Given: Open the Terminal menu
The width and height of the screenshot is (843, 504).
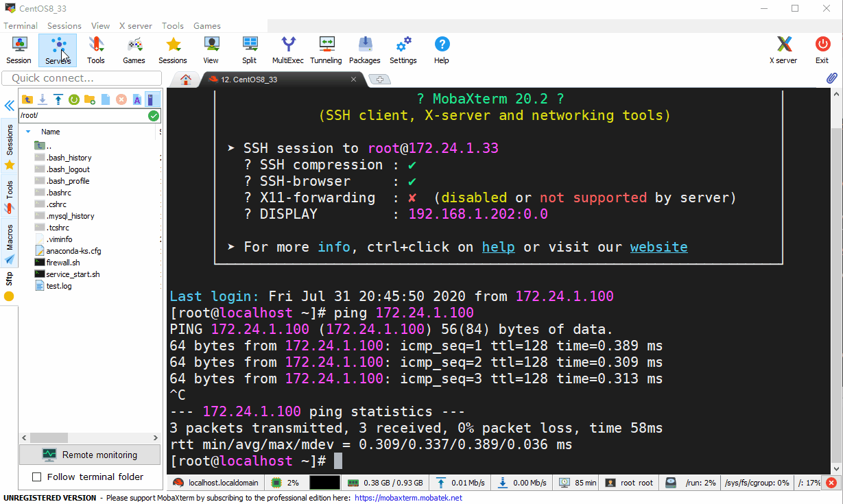Looking at the screenshot, I should tap(21, 25).
